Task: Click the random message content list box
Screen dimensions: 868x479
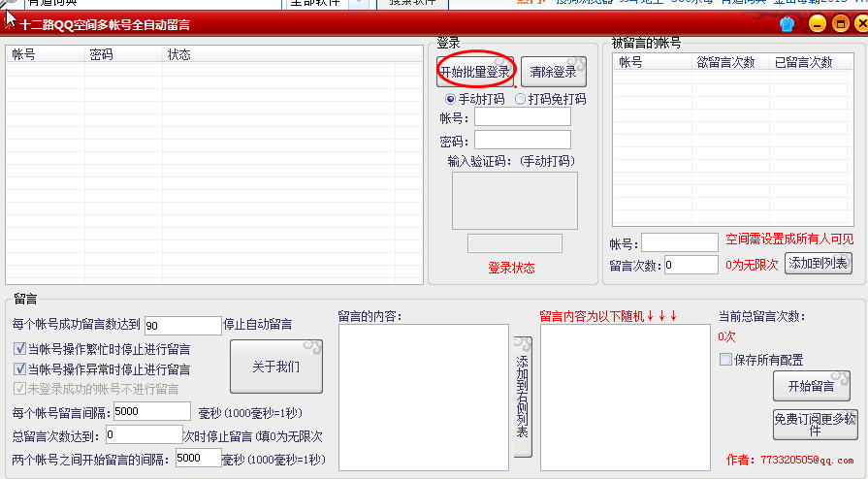Action: pos(625,397)
